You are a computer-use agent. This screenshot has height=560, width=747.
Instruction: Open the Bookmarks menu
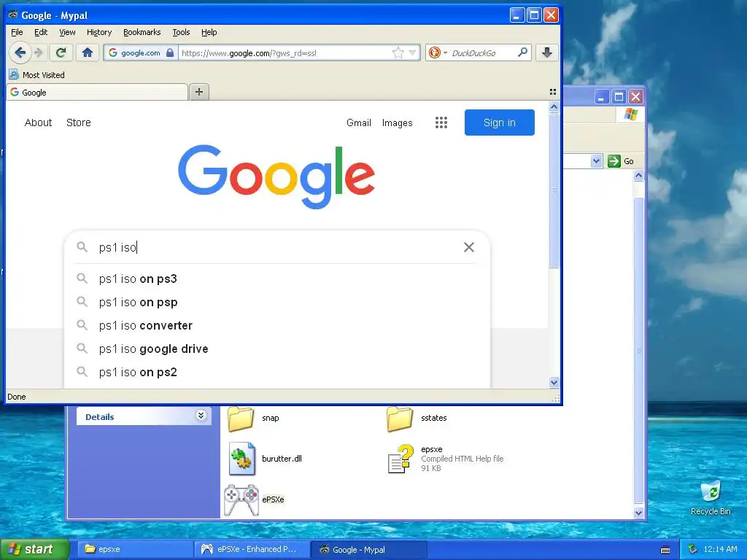[x=142, y=32]
